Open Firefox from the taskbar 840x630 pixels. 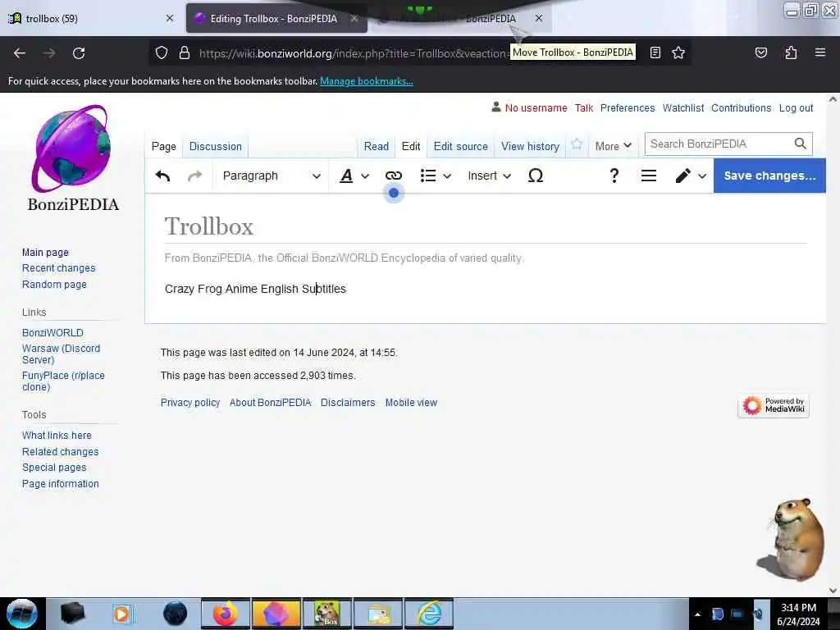tap(226, 614)
